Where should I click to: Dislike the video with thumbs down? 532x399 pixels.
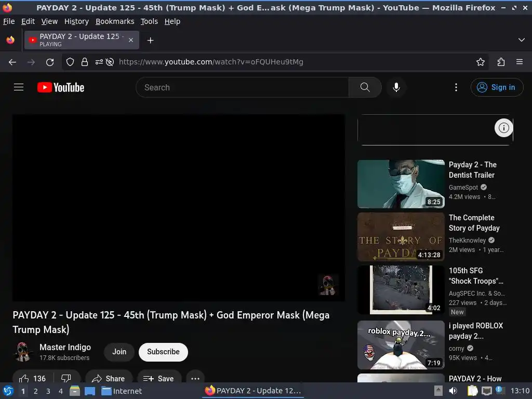[66, 378]
